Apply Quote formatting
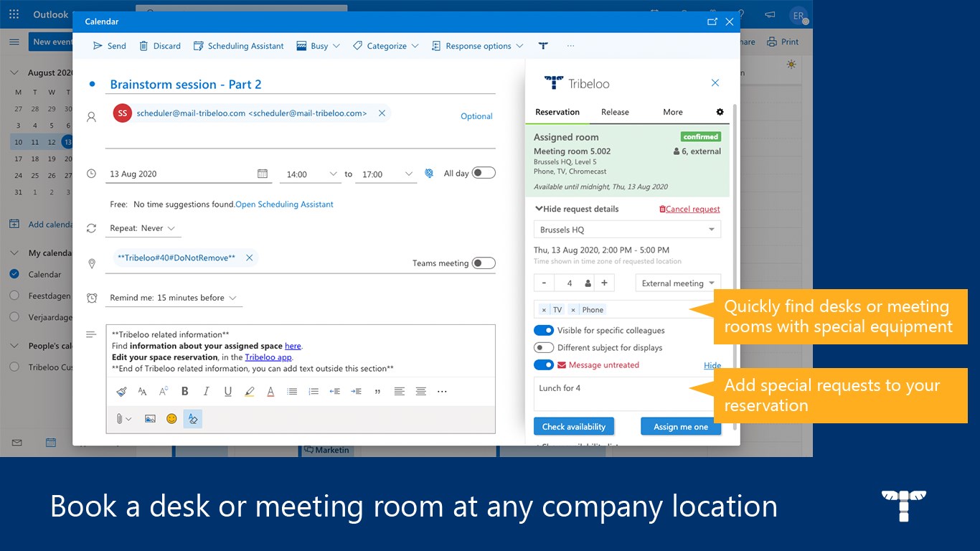 [377, 392]
